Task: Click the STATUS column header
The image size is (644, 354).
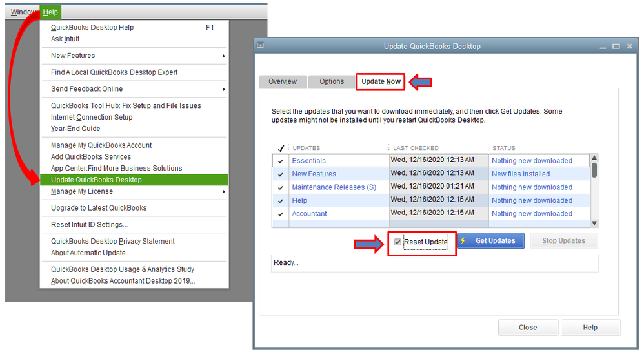Action: tap(503, 148)
